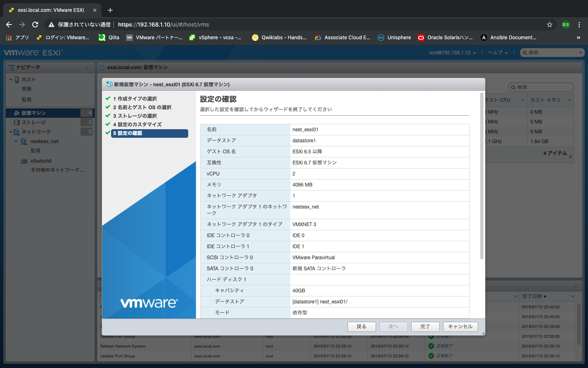Click the Chrome profile avatar icon
Screen dimensions: 588x368
[x=566, y=25]
